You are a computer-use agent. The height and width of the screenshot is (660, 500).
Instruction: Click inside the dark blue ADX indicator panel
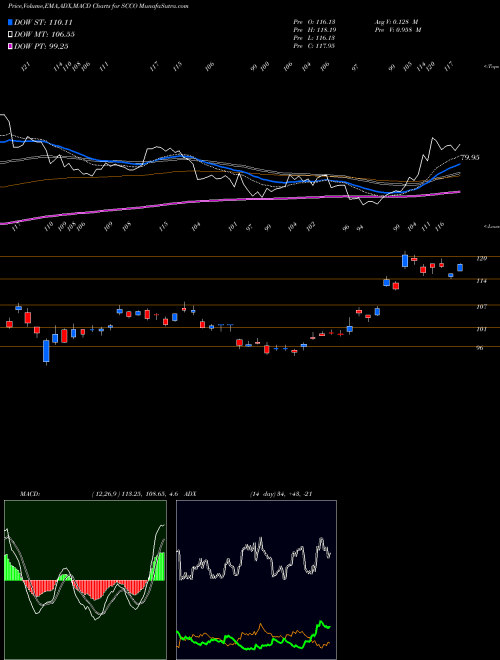pos(256,580)
